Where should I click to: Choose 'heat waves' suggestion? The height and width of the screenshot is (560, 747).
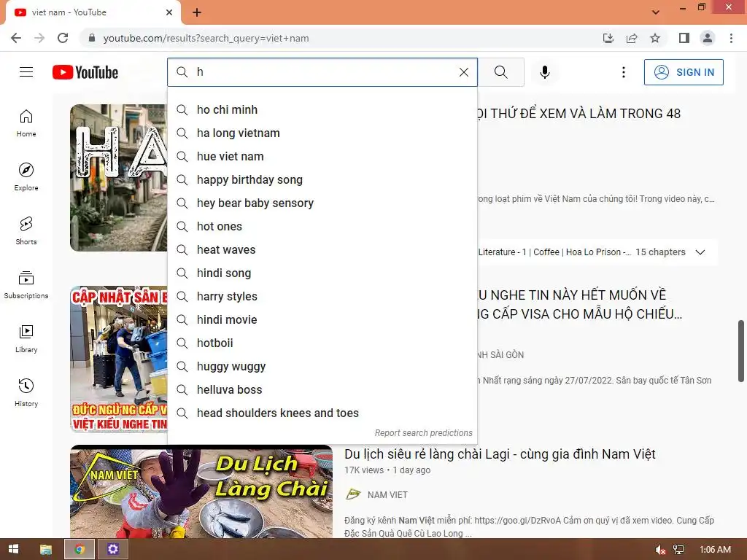point(322,249)
